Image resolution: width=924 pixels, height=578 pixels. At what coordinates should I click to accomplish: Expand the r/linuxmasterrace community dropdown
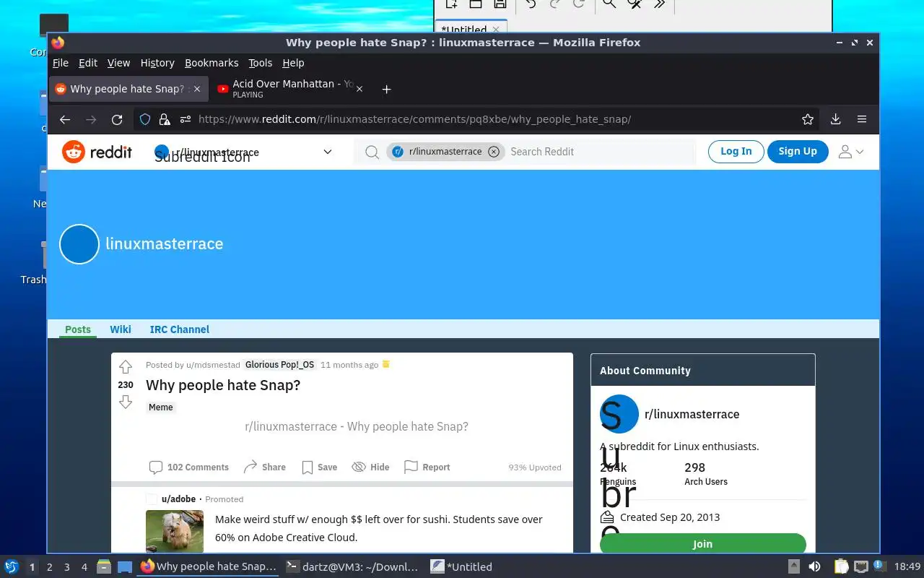328,152
